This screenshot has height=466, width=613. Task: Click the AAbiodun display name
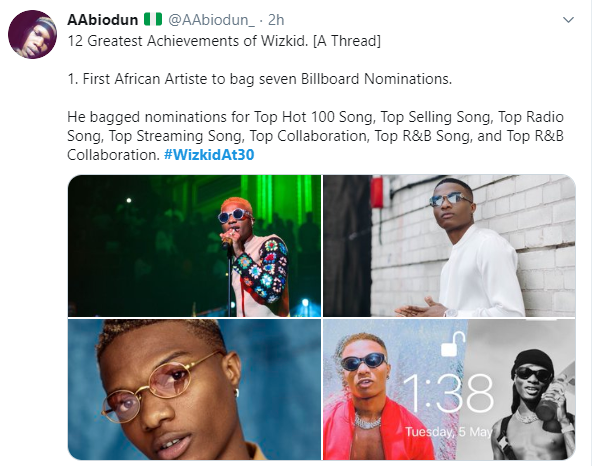pos(102,20)
